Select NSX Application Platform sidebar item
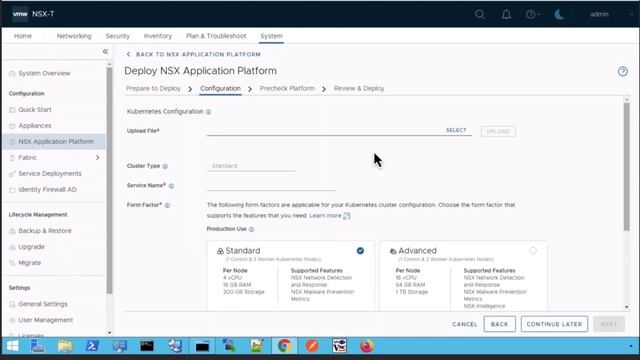 (53, 142)
